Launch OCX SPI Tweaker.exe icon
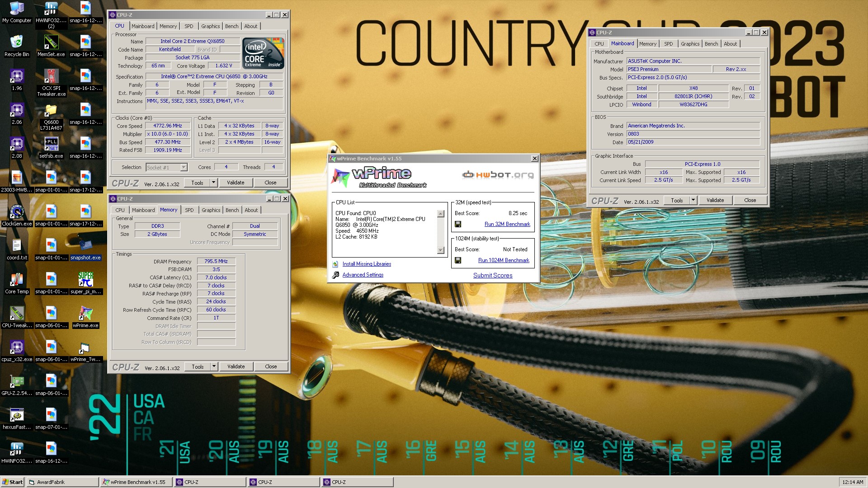The height and width of the screenshot is (488, 868). [51, 83]
